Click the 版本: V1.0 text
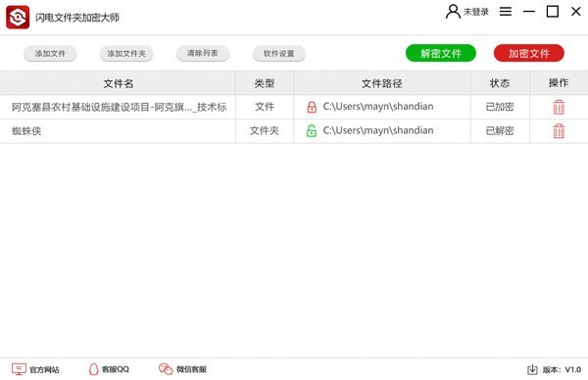The width and height of the screenshot is (588, 380). 562,370
